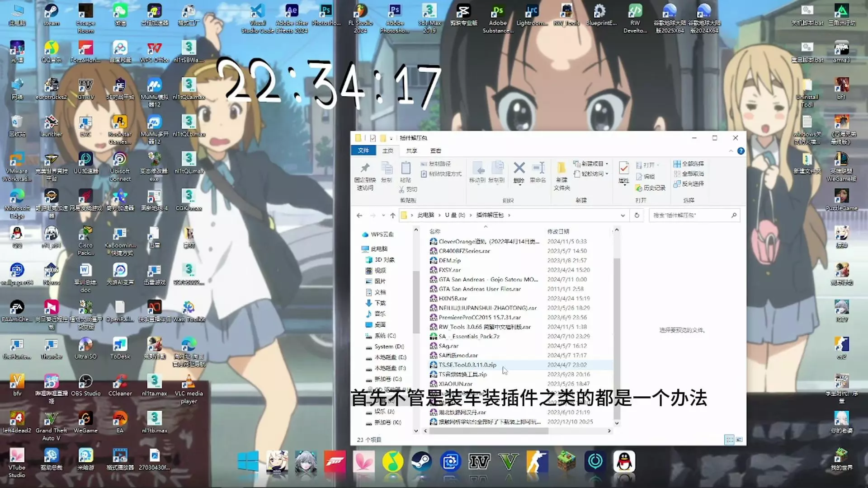Switch to the large icons view toggle
Viewport: 868px width, 488px height.
point(739,439)
